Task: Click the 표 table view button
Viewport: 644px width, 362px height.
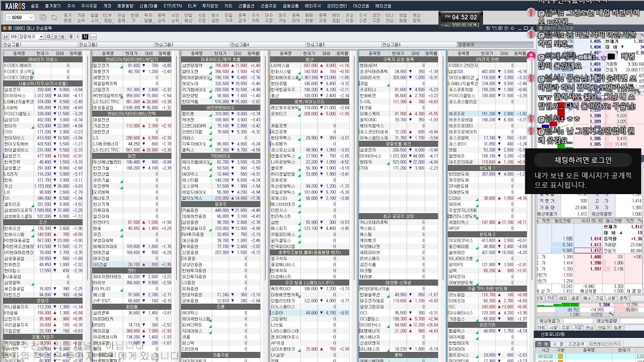Action: click(55, 37)
